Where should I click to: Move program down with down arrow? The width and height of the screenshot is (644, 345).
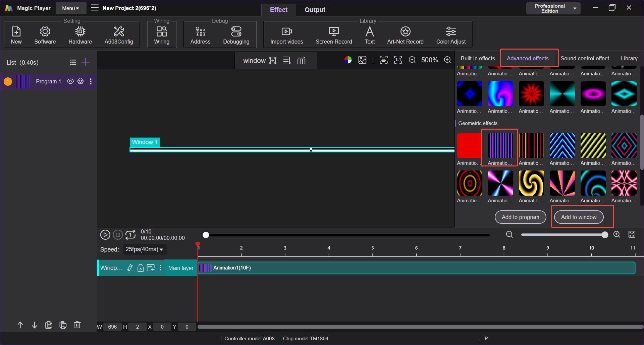coord(35,325)
